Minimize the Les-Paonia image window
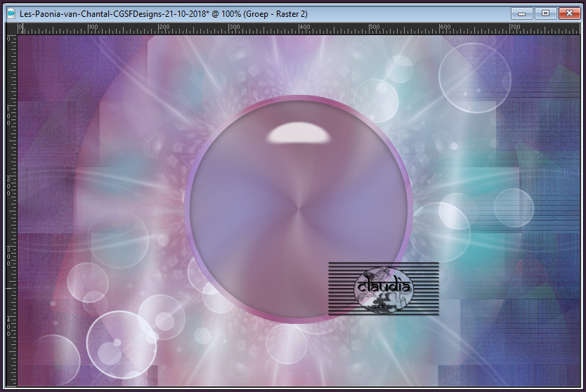 pyautogui.click(x=522, y=13)
